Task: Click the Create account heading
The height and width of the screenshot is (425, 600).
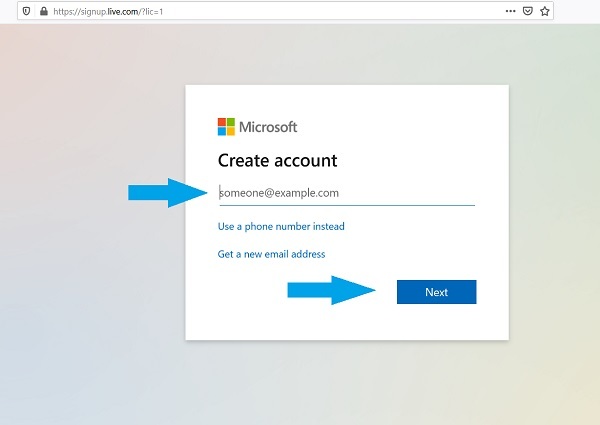Action: click(x=277, y=160)
